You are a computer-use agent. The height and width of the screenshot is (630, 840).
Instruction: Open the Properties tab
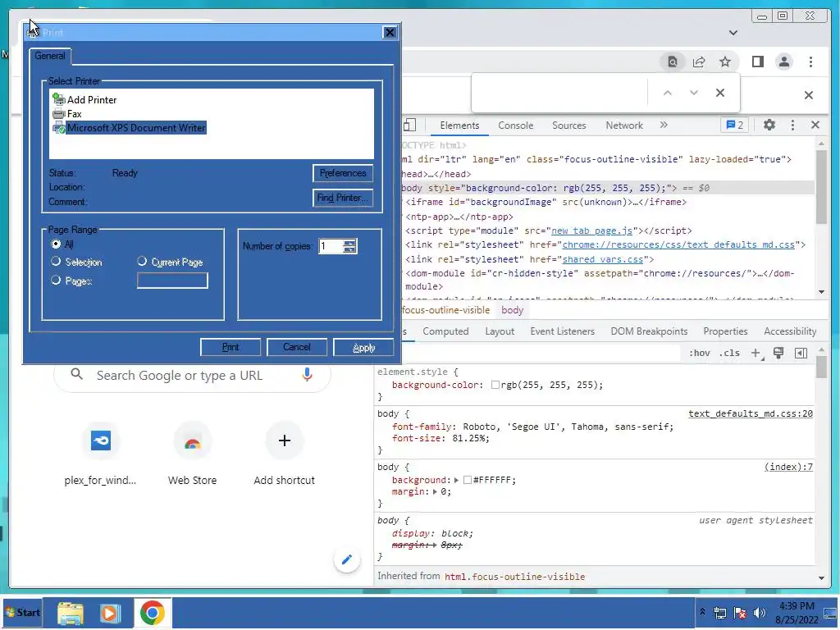(725, 331)
